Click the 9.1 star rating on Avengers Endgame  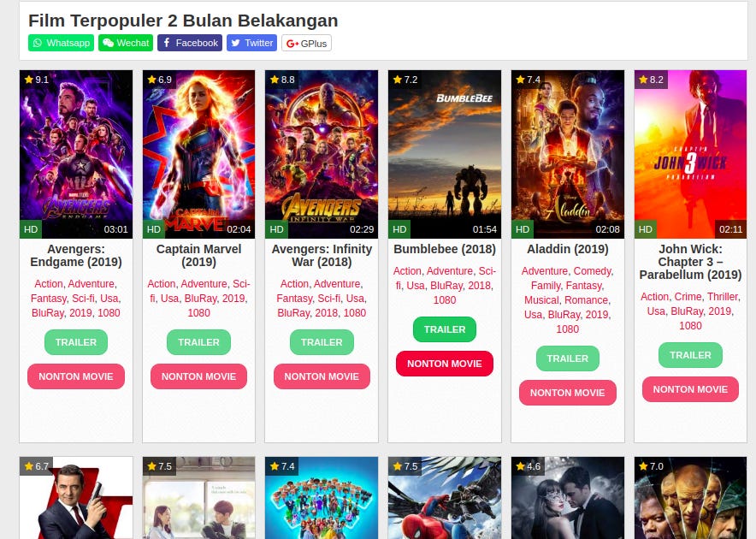click(37, 80)
